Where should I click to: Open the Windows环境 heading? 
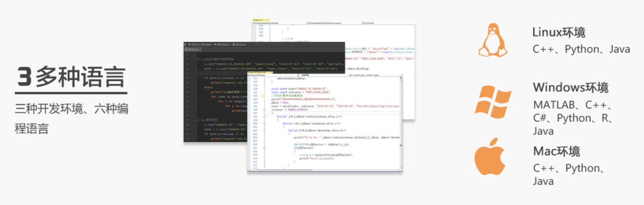click(570, 87)
